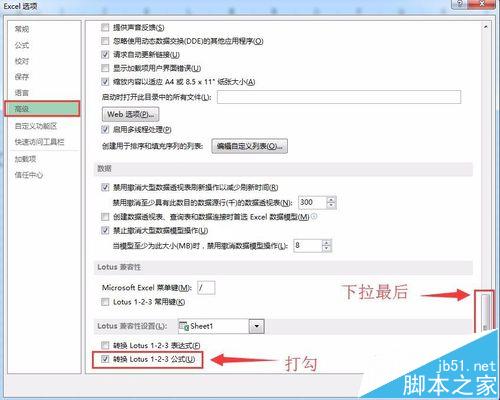Open the 校对 category
Viewport: 500px width, 400px height.
tap(22, 61)
